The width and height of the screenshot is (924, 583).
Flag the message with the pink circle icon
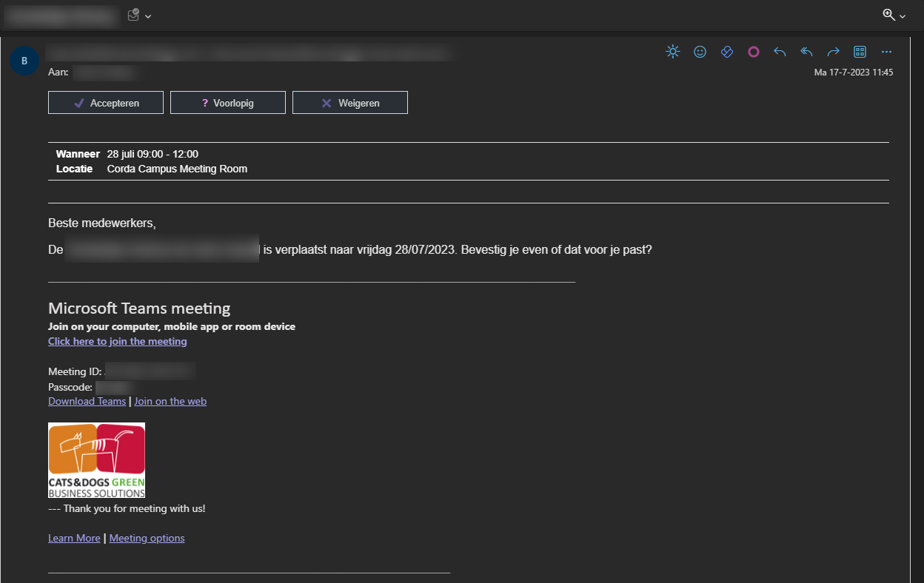click(x=753, y=52)
